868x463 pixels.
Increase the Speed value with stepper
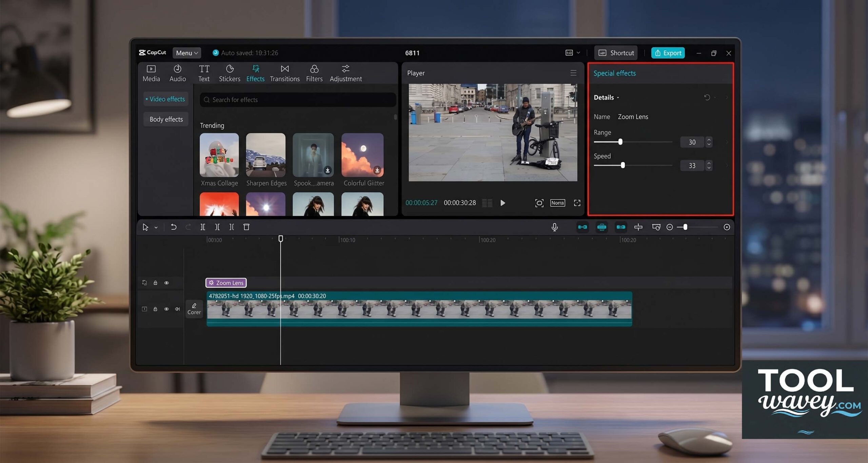[x=709, y=163]
